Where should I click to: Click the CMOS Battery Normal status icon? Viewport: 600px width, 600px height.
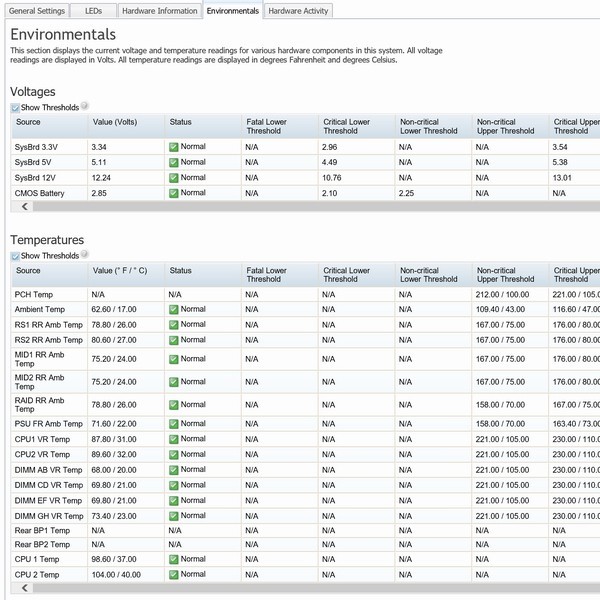pos(173,193)
